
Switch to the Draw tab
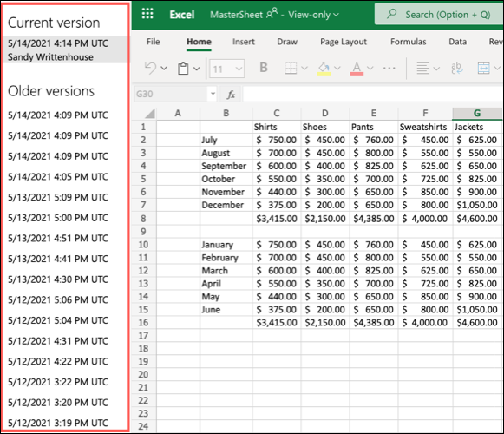click(x=287, y=42)
